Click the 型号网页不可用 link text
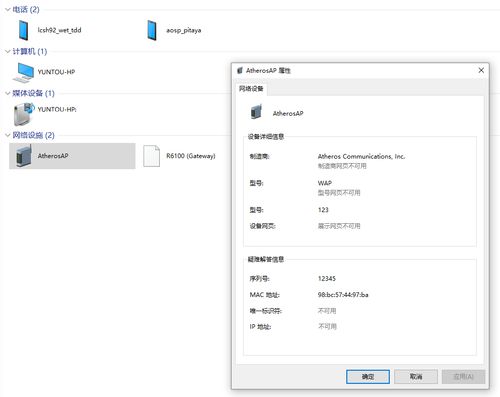This screenshot has width=500, height=397. (339, 193)
